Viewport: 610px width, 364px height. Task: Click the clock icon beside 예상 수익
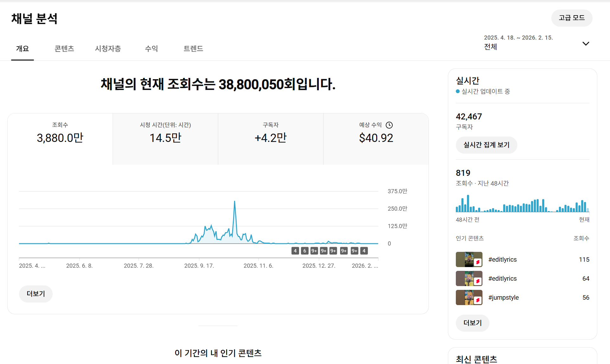pyautogui.click(x=389, y=125)
